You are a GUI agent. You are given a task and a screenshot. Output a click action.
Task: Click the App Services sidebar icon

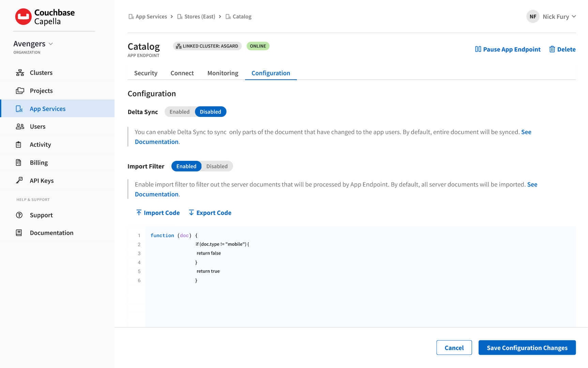point(19,108)
